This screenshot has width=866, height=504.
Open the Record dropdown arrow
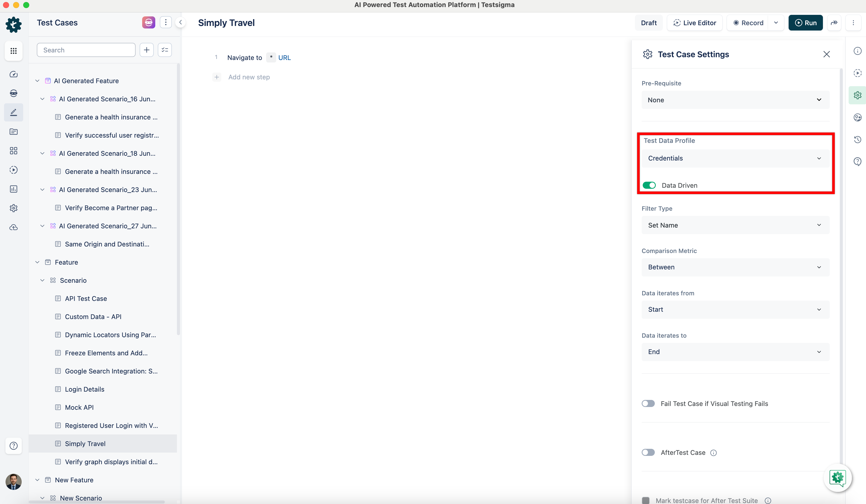[x=776, y=22]
